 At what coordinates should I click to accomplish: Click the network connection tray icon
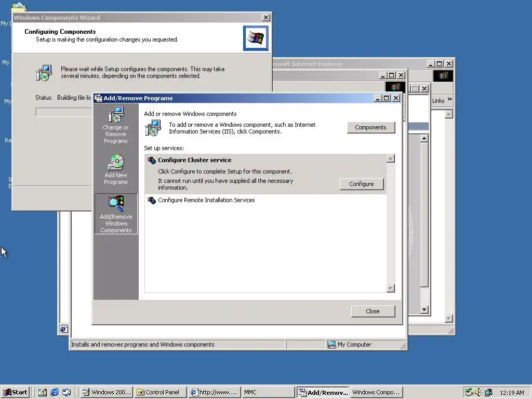(488, 392)
